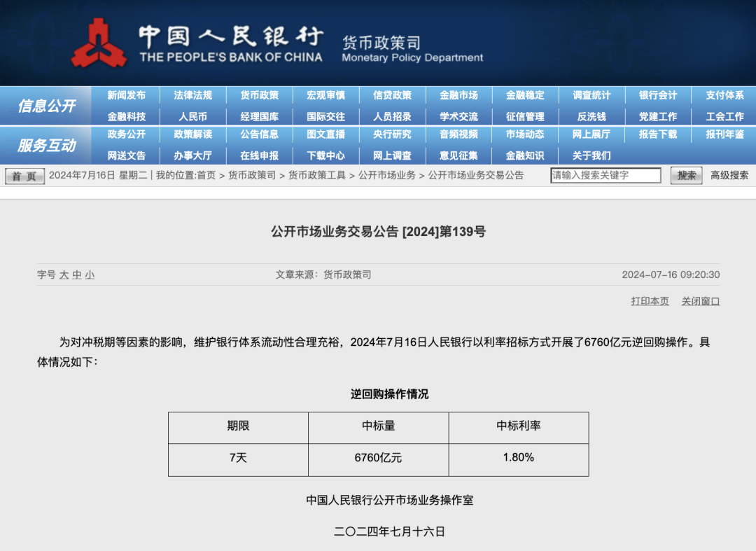
Task: Open the 金融市场 section
Action: [x=459, y=95]
